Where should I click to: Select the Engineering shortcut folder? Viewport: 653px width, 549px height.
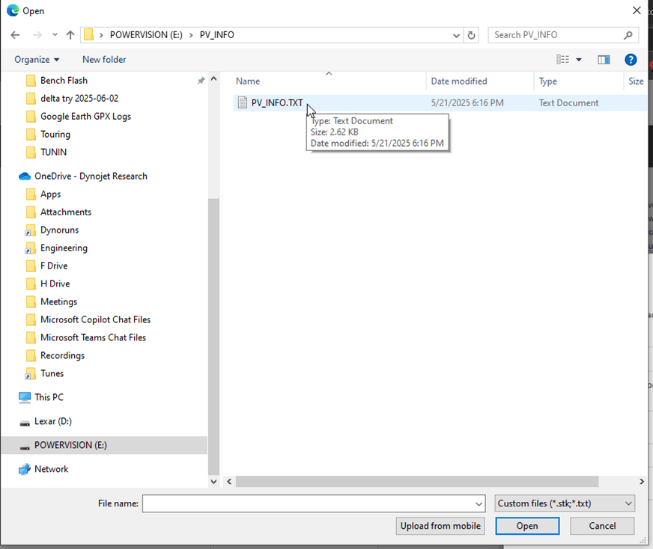pos(64,248)
